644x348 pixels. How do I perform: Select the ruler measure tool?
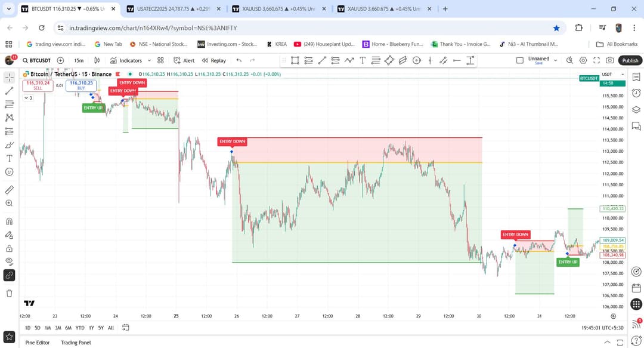(9, 190)
